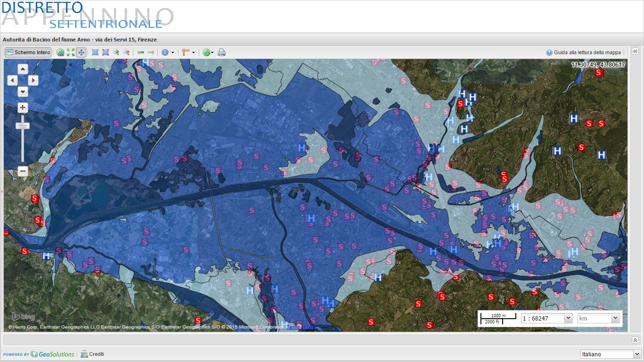Expand the measure ruler tool dropdown
Image resolution: width=644 pixels, height=362 pixels.
(x=193, y=53)
